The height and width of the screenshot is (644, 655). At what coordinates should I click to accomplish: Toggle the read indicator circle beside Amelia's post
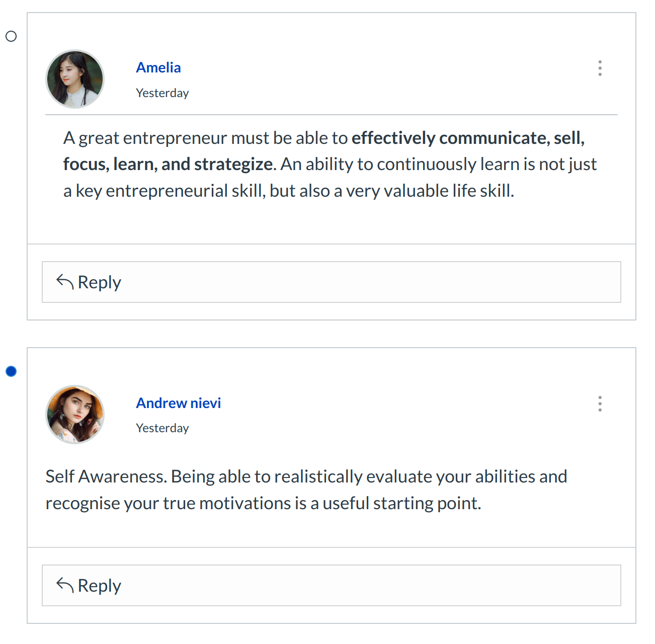pos(11,36)
